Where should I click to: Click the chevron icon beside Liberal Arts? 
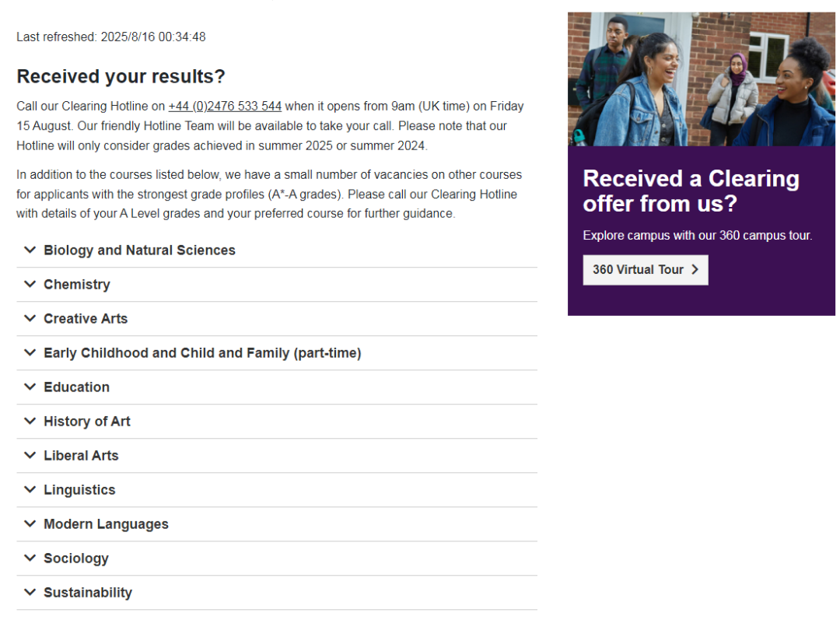click(x=30, y=456)
